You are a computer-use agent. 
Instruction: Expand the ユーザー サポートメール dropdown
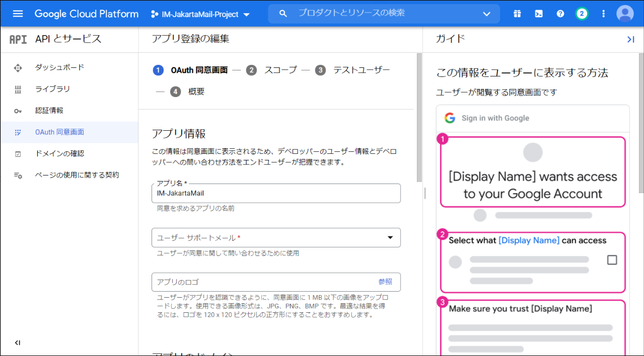pyautogui.click(x=390, y=238)
